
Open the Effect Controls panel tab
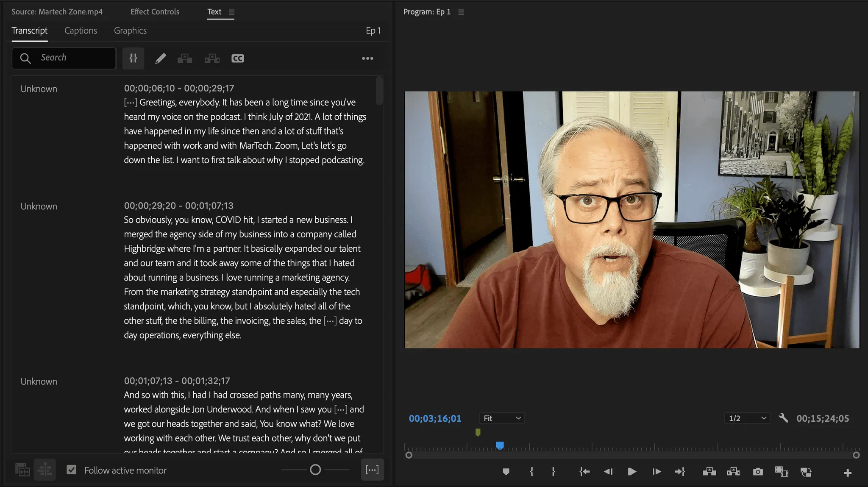tap(155, 12)
